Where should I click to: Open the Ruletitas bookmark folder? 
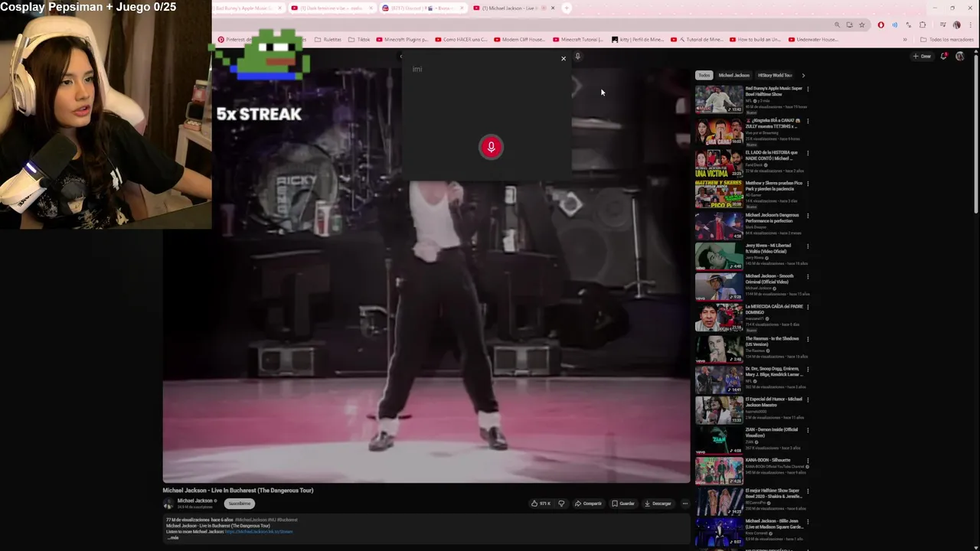[x=328, y=39]
